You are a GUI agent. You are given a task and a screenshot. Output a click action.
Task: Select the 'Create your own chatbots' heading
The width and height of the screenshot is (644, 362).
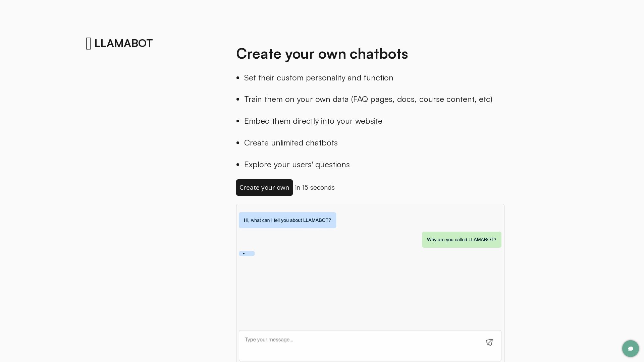pos(322,54)
